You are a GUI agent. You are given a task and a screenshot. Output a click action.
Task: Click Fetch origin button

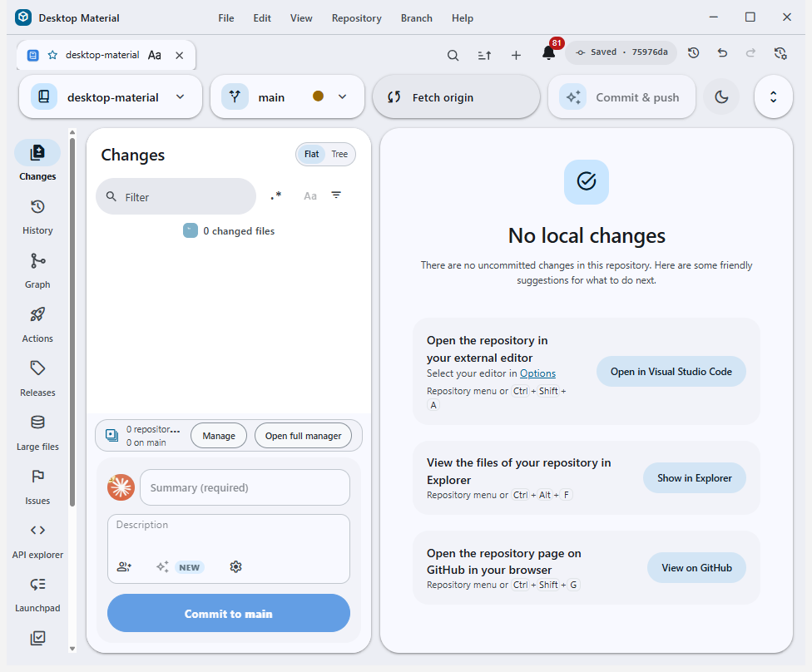[x=456, y=96]
